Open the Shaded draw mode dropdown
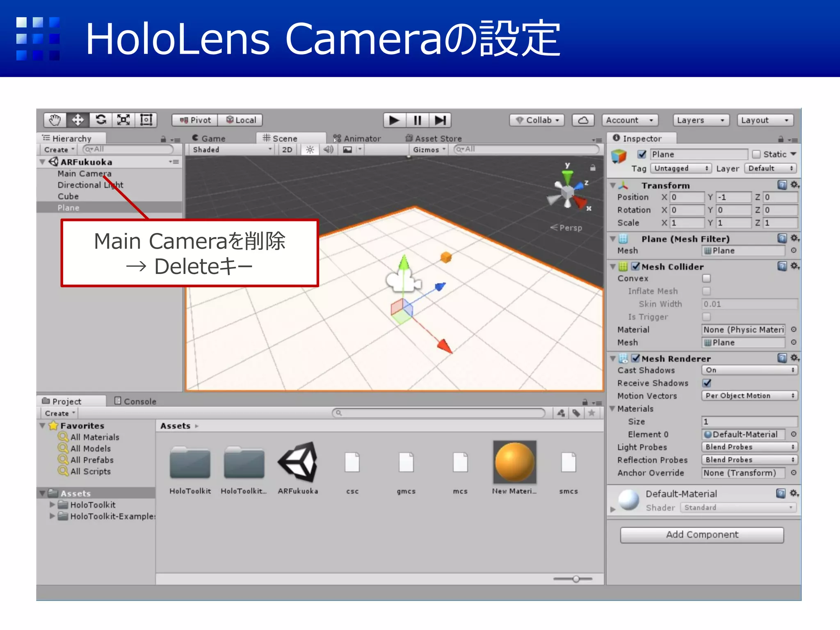This screenshot has height=630, width=840. [x=232, y=150]
